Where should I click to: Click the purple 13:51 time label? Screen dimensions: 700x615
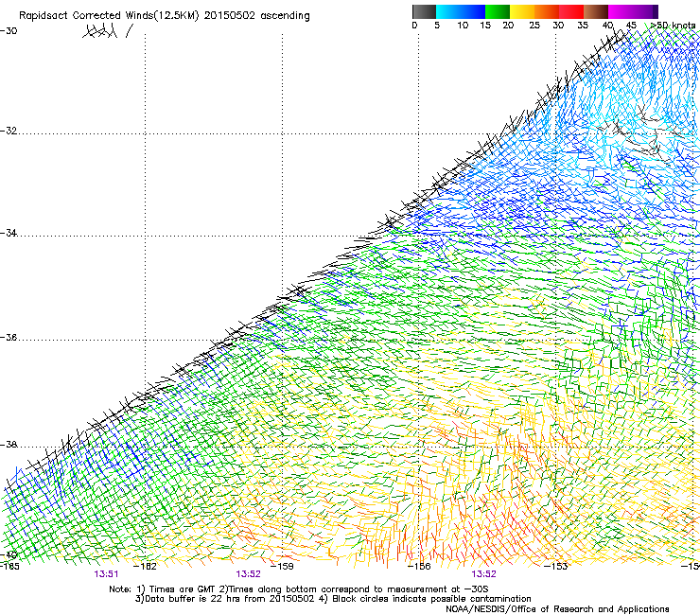106,574
